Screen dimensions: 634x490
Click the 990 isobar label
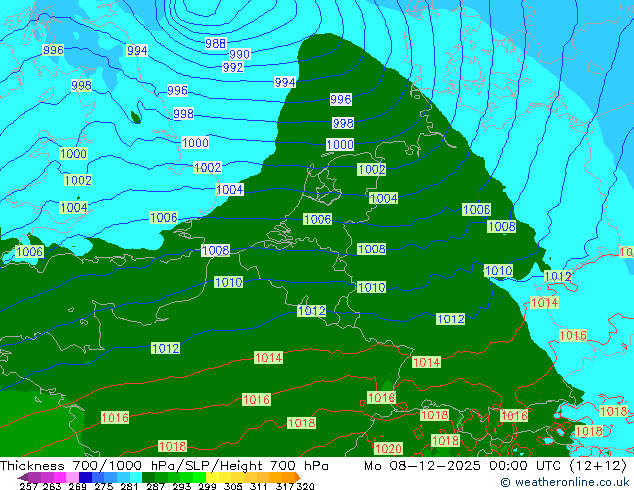tap(239, 54)
